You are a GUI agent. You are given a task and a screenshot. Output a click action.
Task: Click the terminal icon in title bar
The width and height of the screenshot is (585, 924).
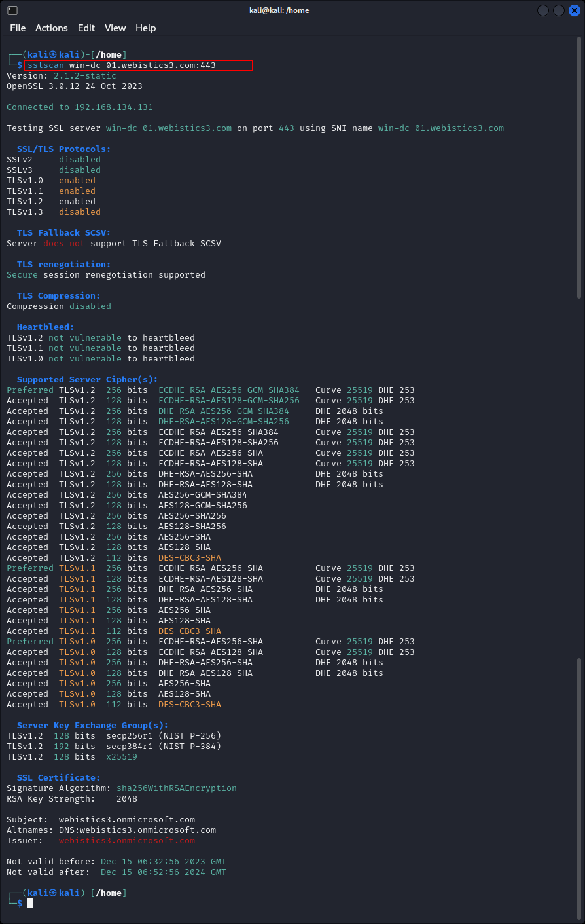click(x=12, y=10)
